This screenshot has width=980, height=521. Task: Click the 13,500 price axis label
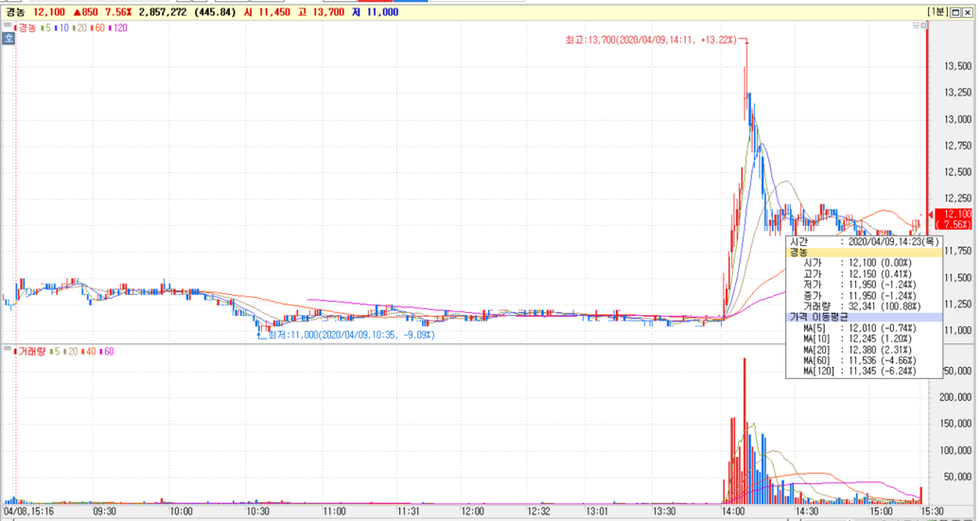pos(958,66)
